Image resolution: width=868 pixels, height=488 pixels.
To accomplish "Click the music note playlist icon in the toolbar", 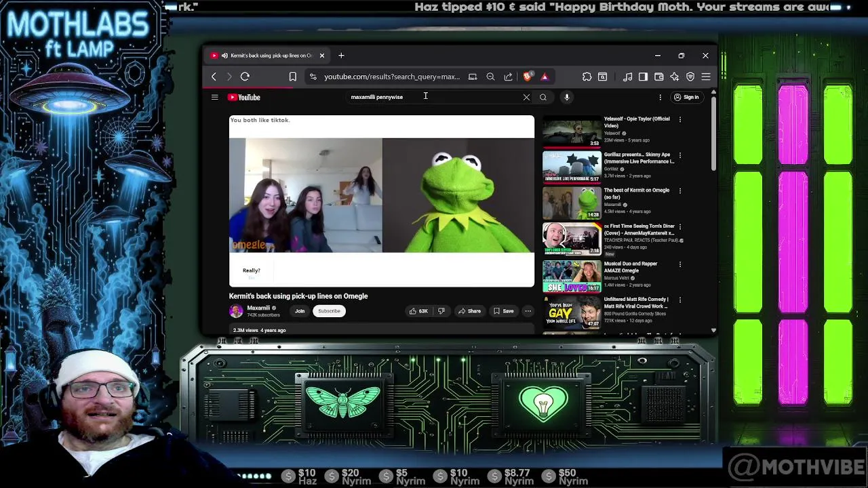I will (628, 77).
